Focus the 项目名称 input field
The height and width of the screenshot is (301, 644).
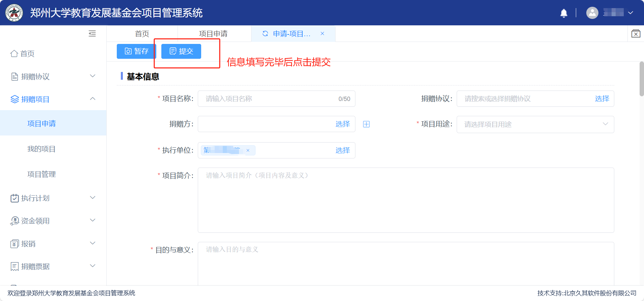pos(276,99)
